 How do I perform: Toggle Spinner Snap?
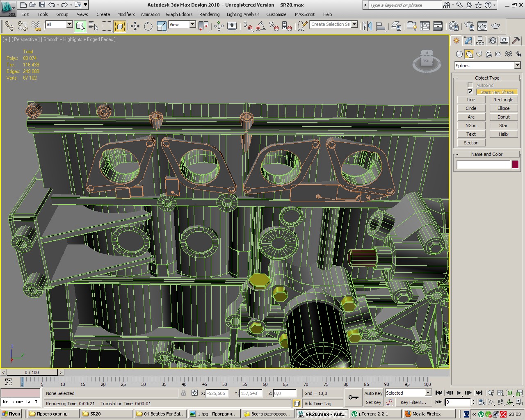click(x=287, y=26)
